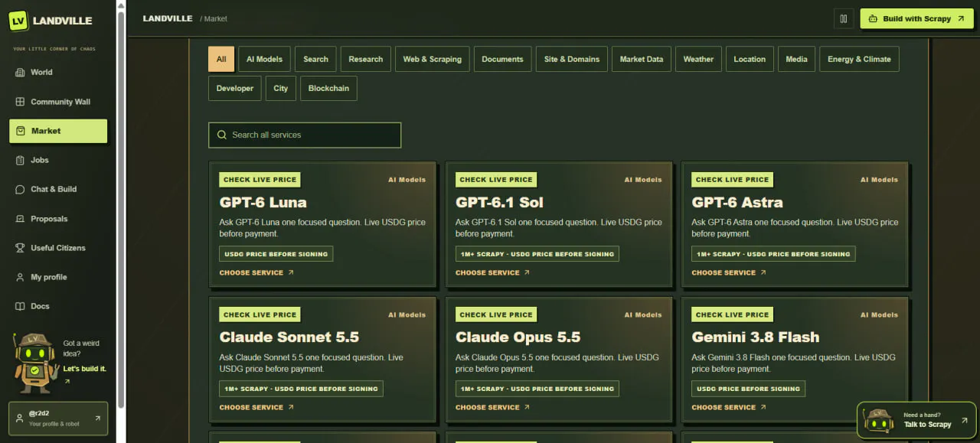Focus the Search all services field
This screenshot has height=443, width=980.
click(305, 135)
